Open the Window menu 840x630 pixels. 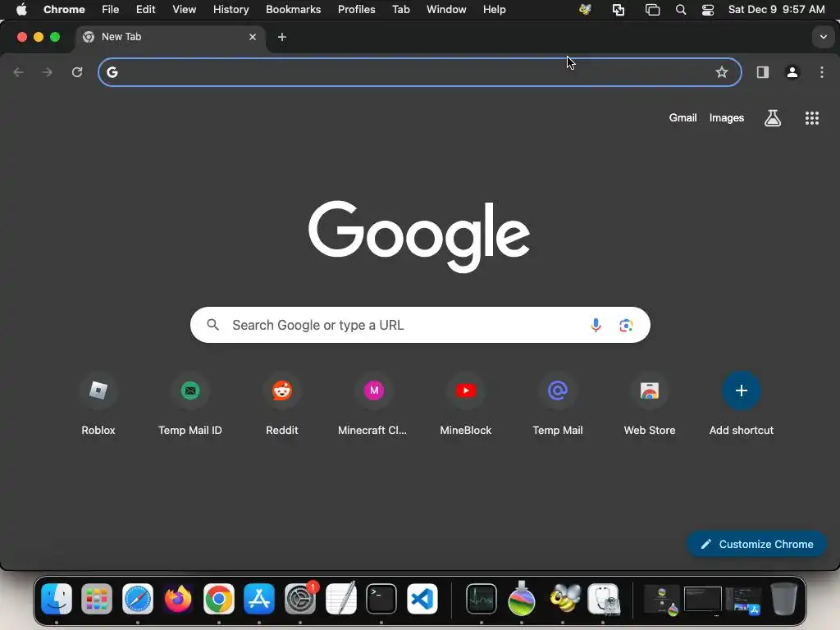click(x=446, y=10)
